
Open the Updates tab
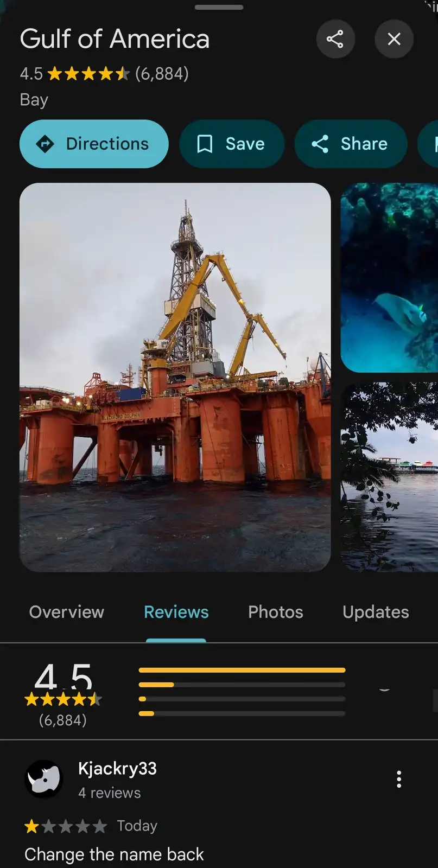coord(376,612)
